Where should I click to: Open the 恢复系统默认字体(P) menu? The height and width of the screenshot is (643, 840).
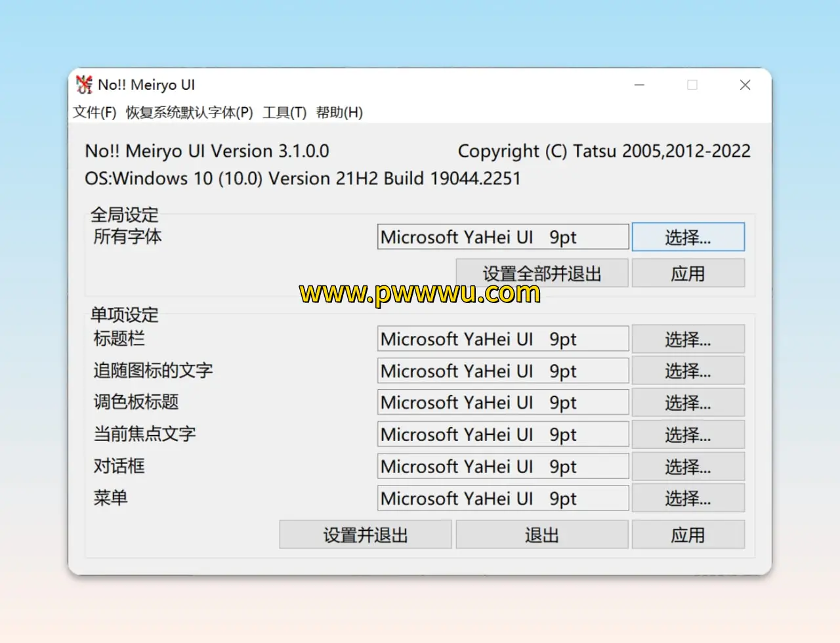pyautogui.click(x=189, y=112)
